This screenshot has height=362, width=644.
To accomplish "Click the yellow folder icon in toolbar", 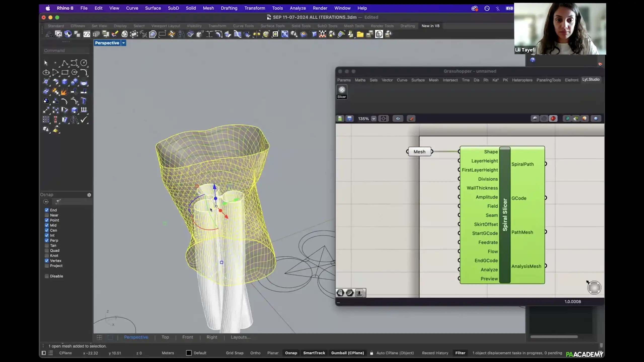I will (360, 34).
